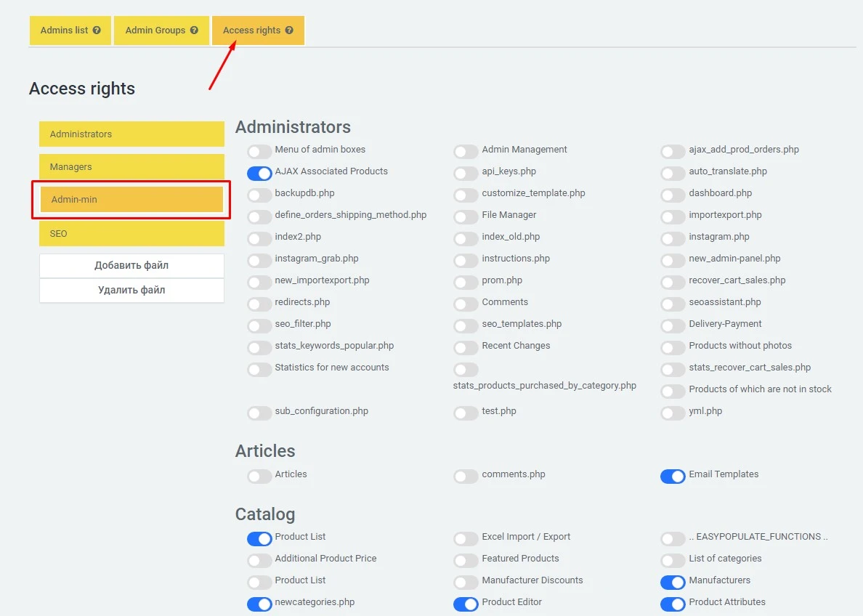Select the Managers group
Screen dimensions: 863x616
tap(131, 166)
